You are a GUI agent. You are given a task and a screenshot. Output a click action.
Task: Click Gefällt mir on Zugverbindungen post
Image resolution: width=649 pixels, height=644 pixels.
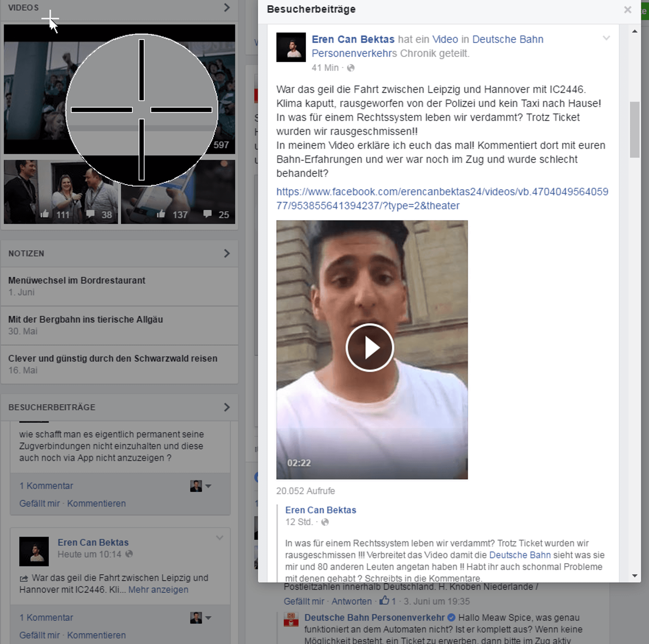click(39, 503)
